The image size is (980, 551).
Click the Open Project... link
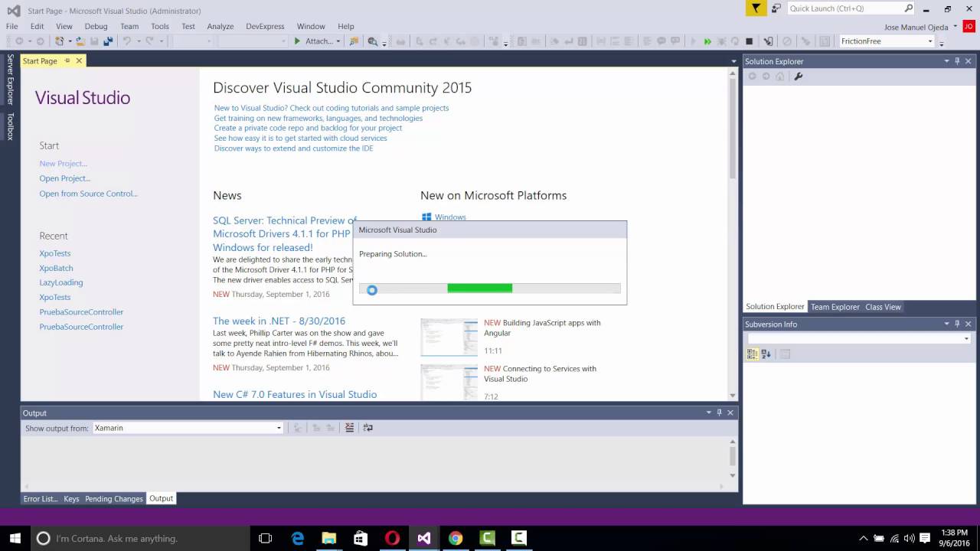(x=65, y=178)
